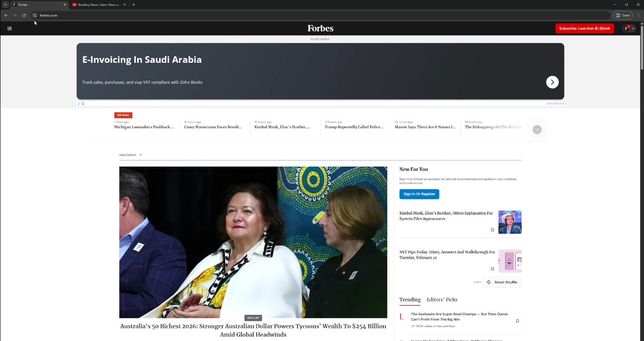Open the Forbes account profile dropdown
Image resolution: width=644 pixels, height=341 pixels.
(629, 28)
